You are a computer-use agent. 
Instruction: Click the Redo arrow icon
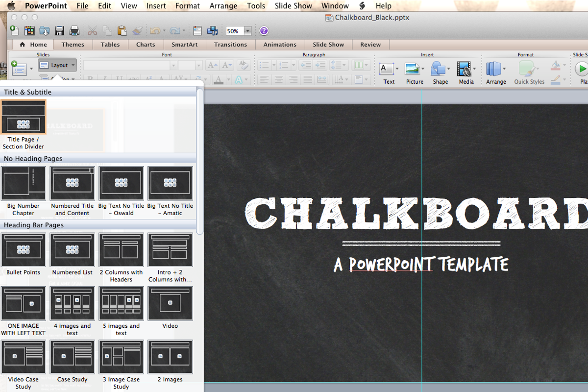pyautogui.click(x=174, y=31)
